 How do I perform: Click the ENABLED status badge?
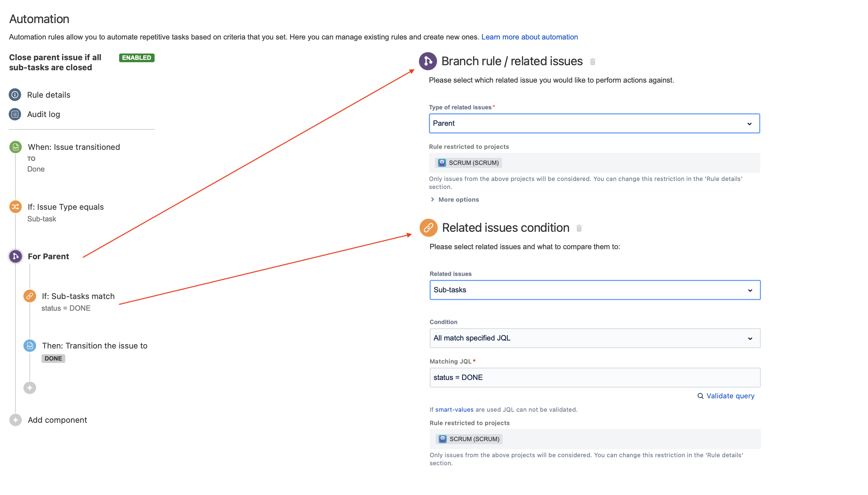click(x=136, y=58)
